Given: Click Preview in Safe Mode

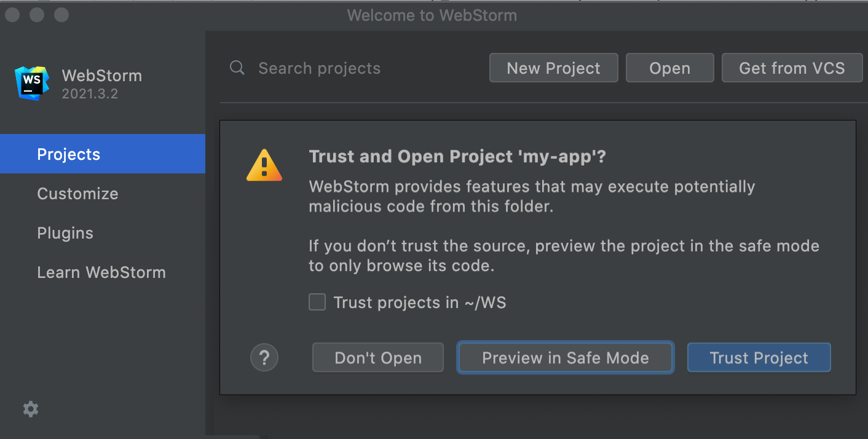Looking at the screenshot, I should click(565, 358).
